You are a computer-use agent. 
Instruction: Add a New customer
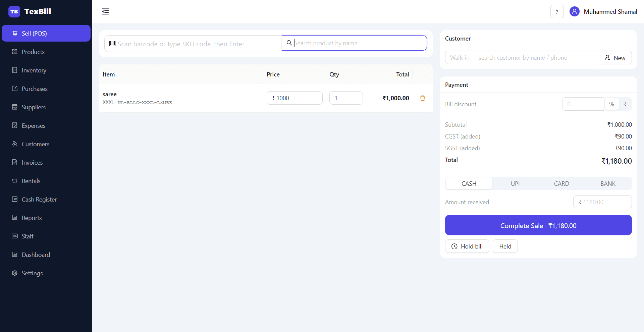point(615,57)
